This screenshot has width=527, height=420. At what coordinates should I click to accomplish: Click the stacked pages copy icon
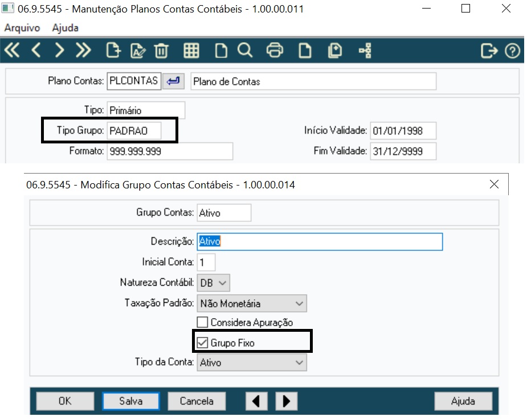335,51
